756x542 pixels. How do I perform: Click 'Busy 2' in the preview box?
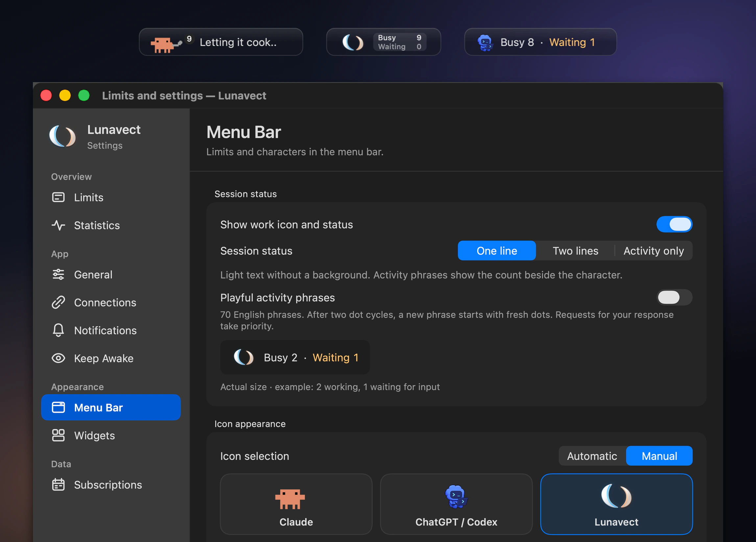pyautogui.click(x=280, y=357)
